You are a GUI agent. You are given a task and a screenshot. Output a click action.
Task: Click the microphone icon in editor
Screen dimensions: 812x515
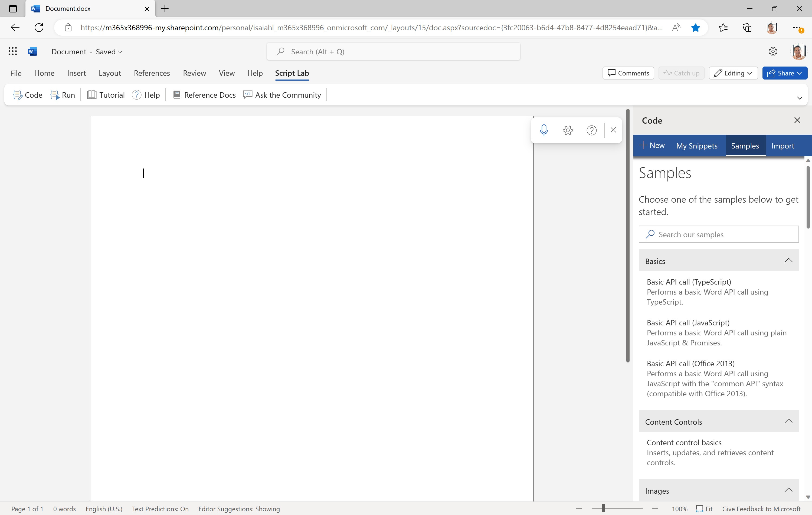point(543,130)
